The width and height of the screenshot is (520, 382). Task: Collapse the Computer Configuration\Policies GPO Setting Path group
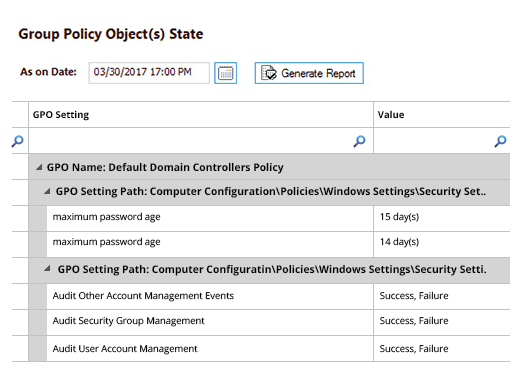(x=47, y=191)
